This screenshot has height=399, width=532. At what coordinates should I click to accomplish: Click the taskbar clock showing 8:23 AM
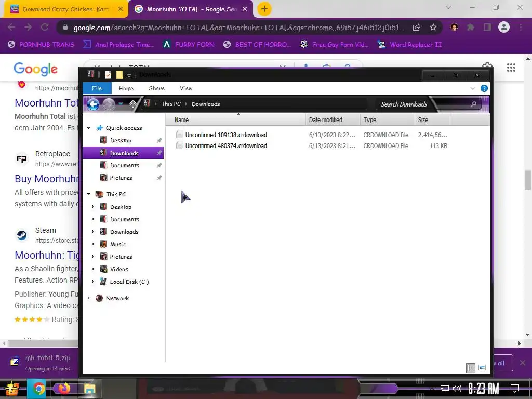coord(484,389)
